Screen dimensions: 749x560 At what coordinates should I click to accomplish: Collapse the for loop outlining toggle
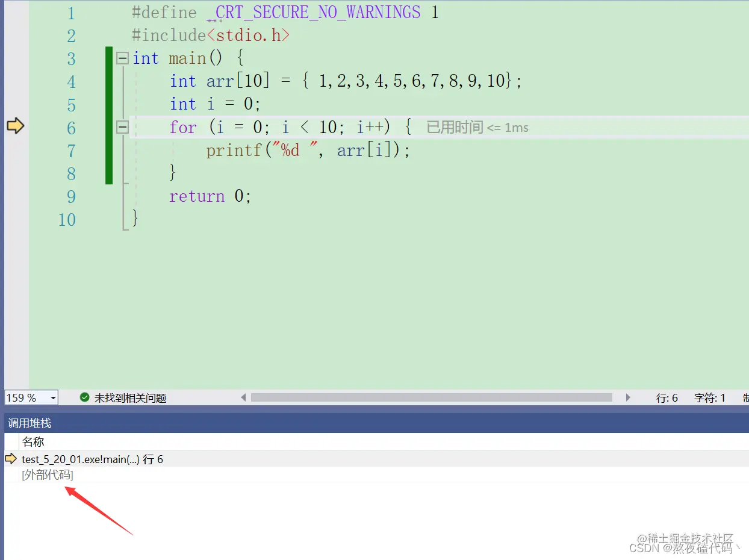point(123,127)
